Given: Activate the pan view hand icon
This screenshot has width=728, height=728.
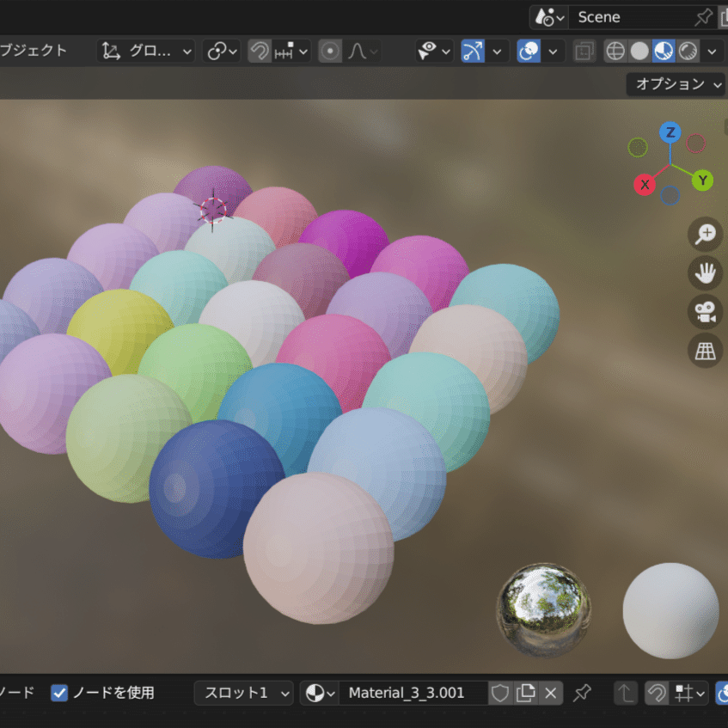Looking at the screenshot, I should click(705, 273).
